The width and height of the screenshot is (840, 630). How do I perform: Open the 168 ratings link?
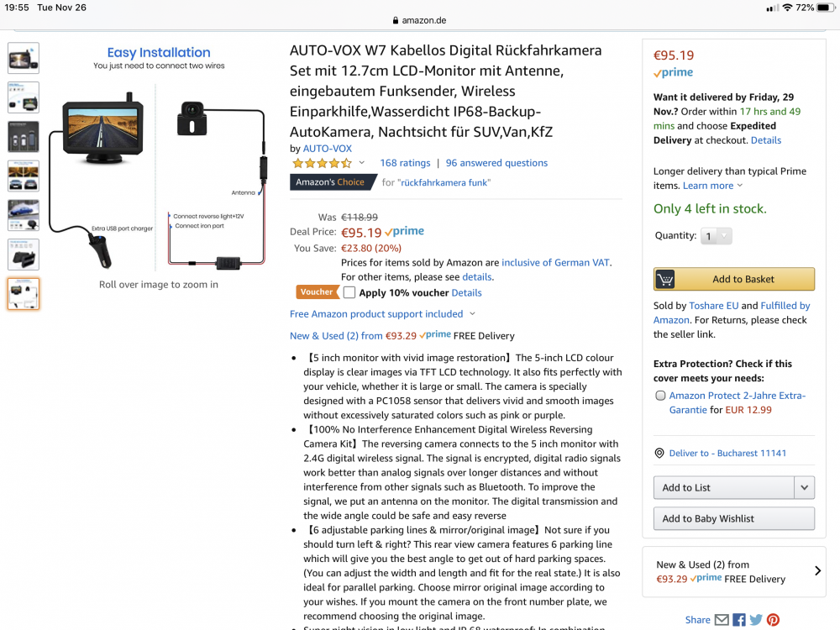pos(405,163)
